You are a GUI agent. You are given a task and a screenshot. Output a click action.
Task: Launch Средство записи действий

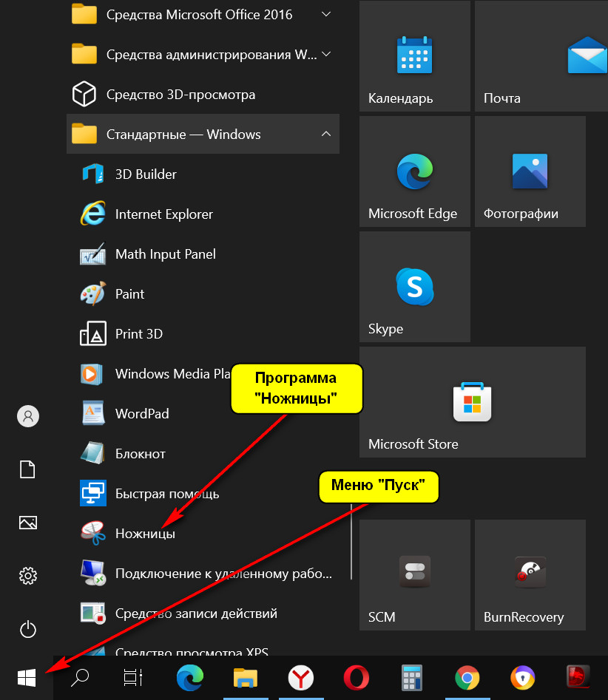click(203, 614)
